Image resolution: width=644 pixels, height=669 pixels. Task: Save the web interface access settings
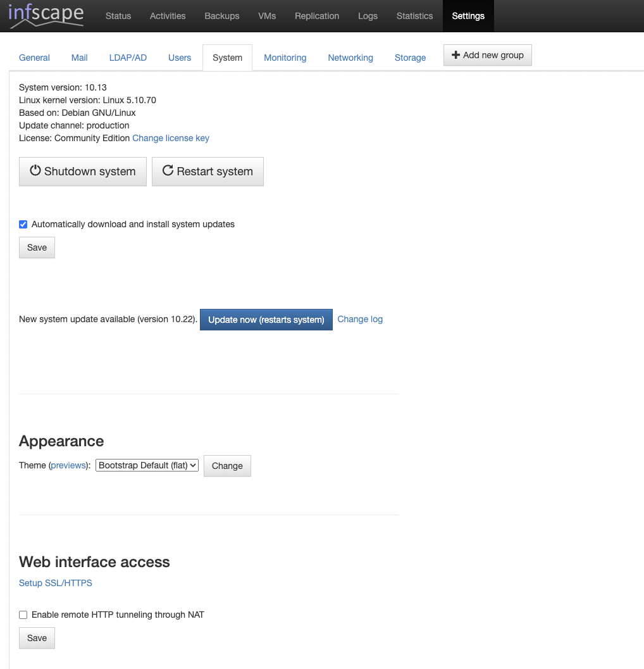pyautogui.click(x=37, y=638)
